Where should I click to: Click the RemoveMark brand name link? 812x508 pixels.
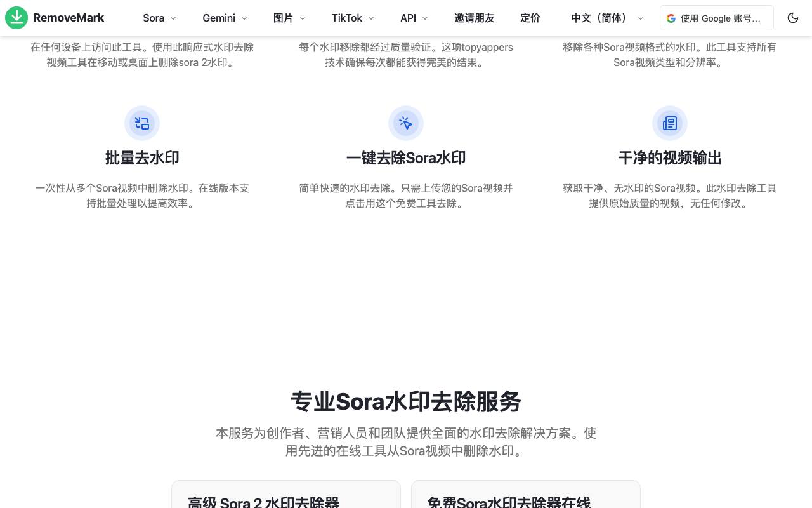(69, 18)
